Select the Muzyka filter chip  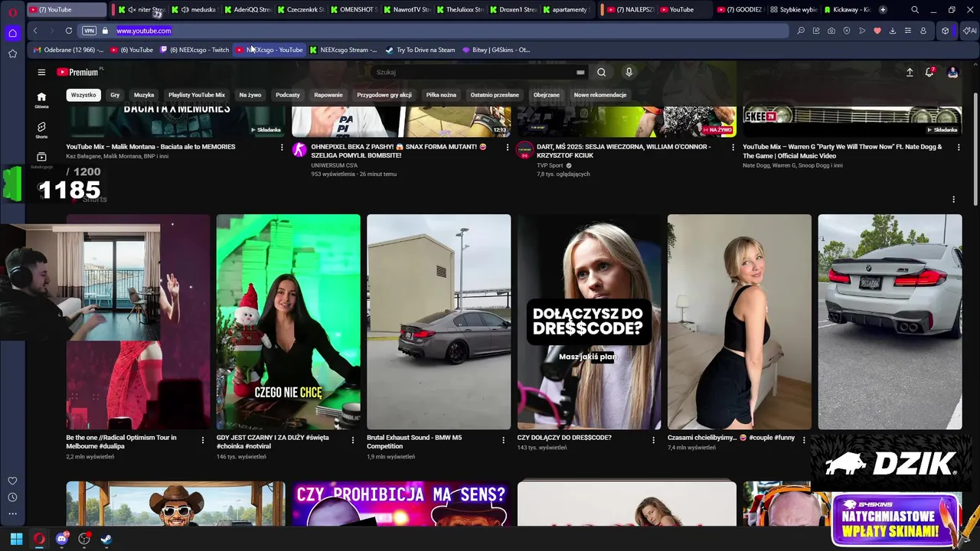coord(144,95)
